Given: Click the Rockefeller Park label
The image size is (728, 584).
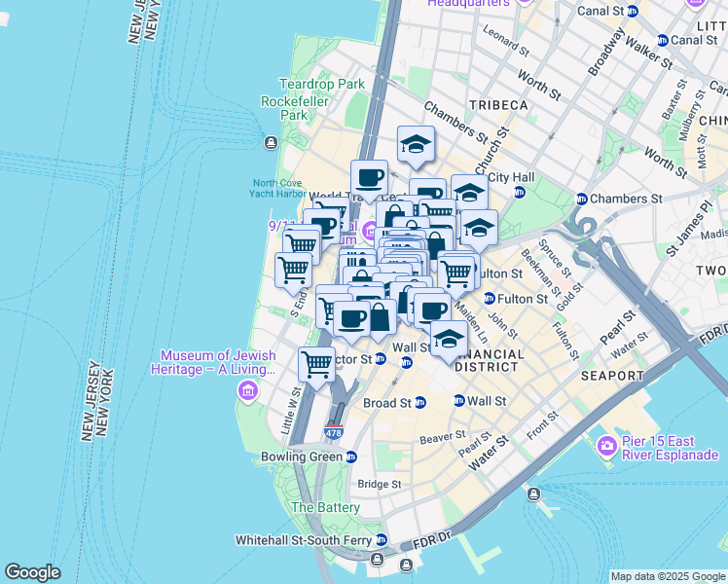Looking at the screenshot, I should click(294, 108).
